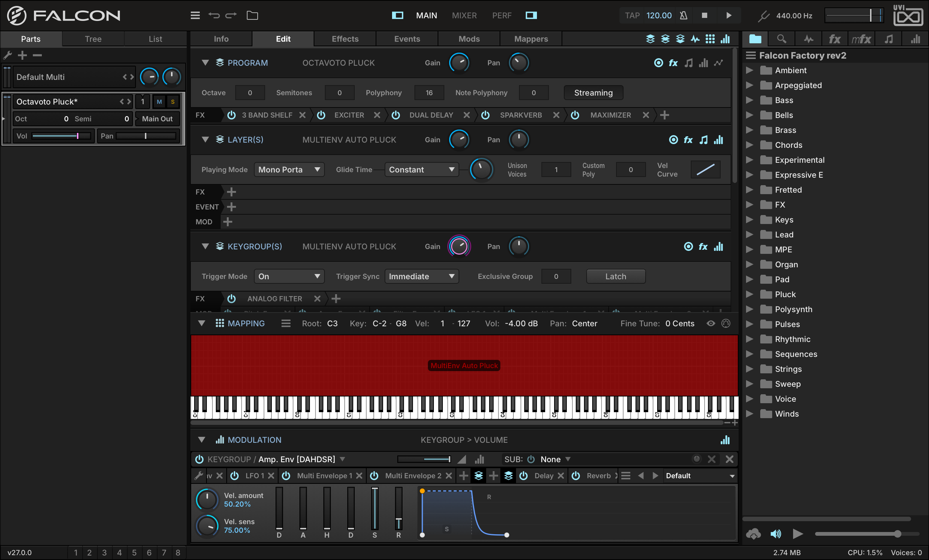
Task: Open the fx browser tab
Action: pos(835,39)
